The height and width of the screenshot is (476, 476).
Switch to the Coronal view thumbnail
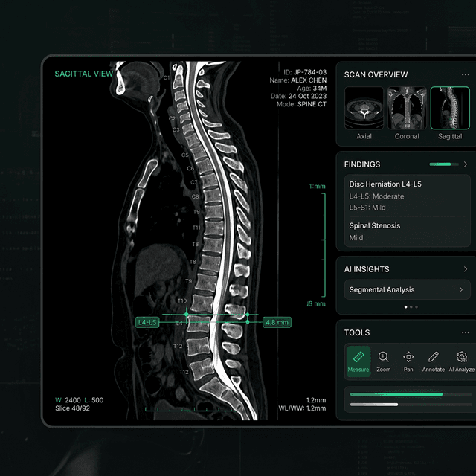coord(407,108)
